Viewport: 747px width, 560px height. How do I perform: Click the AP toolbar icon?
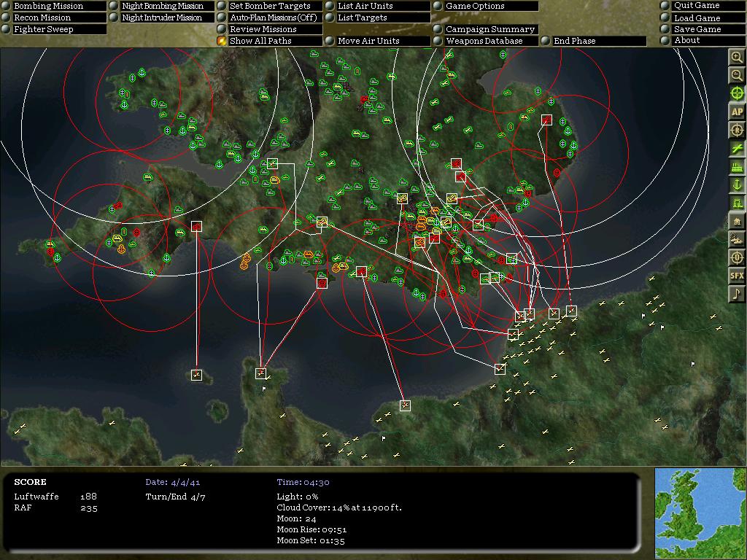(x=737, y=112)
